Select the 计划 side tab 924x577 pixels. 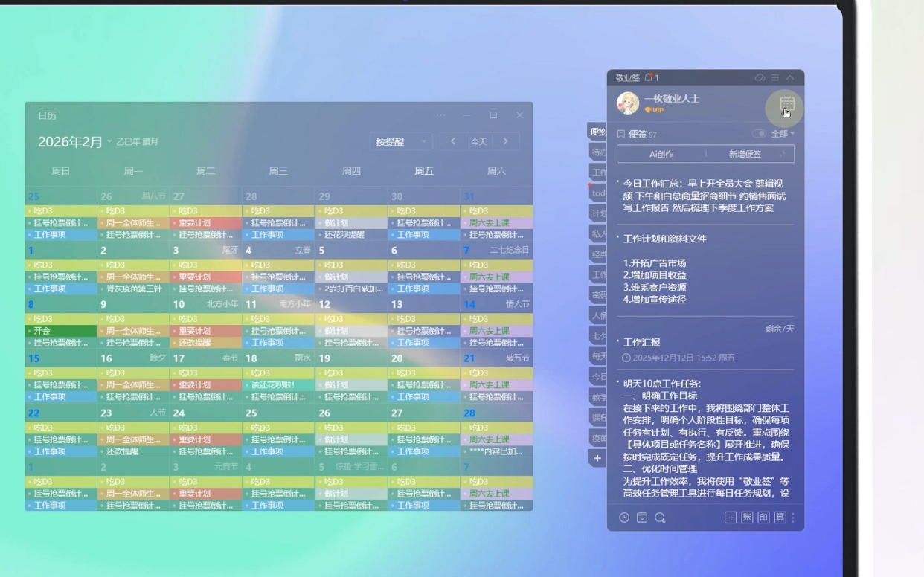[597, 213]
